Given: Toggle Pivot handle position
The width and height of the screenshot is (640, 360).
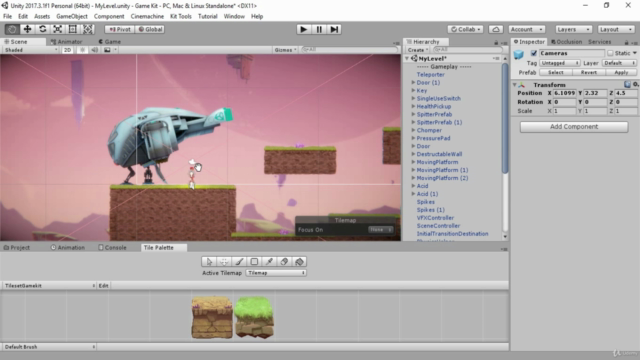Looking at the screenshot, I should (120, 29).
